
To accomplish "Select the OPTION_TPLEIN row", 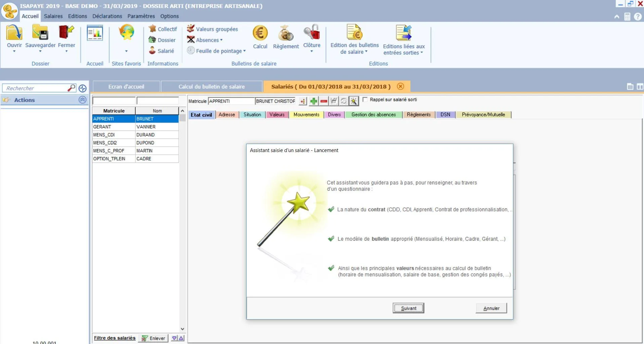I will 135,159.
